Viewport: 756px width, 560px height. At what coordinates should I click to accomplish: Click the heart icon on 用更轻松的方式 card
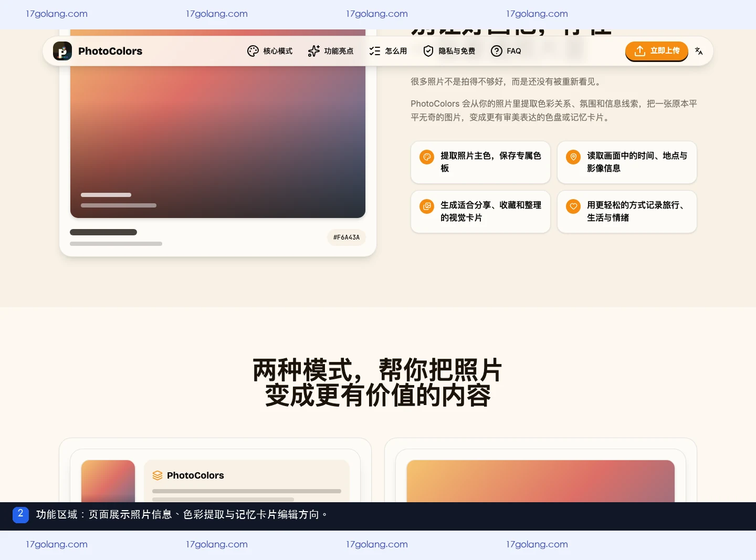coord(573,206)
